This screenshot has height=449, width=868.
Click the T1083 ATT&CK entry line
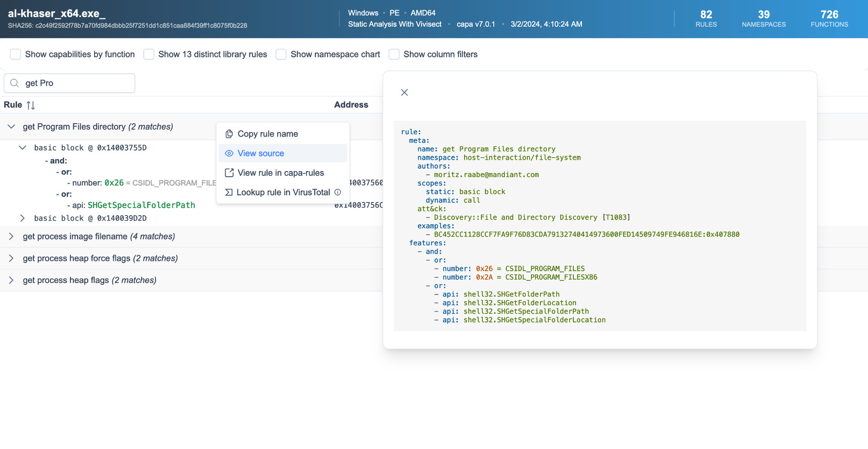(x=528, y=217)
